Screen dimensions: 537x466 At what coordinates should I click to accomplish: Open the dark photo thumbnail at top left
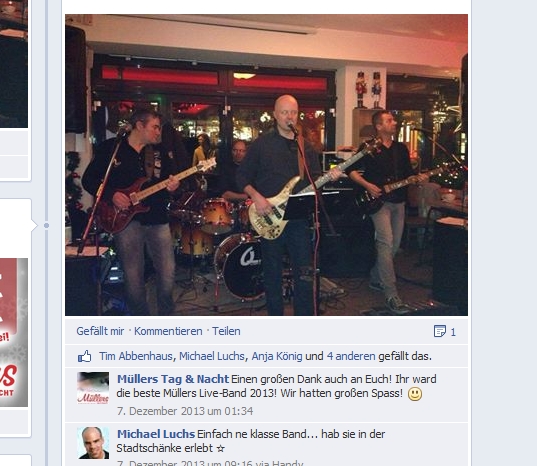[x=14, y=64]
